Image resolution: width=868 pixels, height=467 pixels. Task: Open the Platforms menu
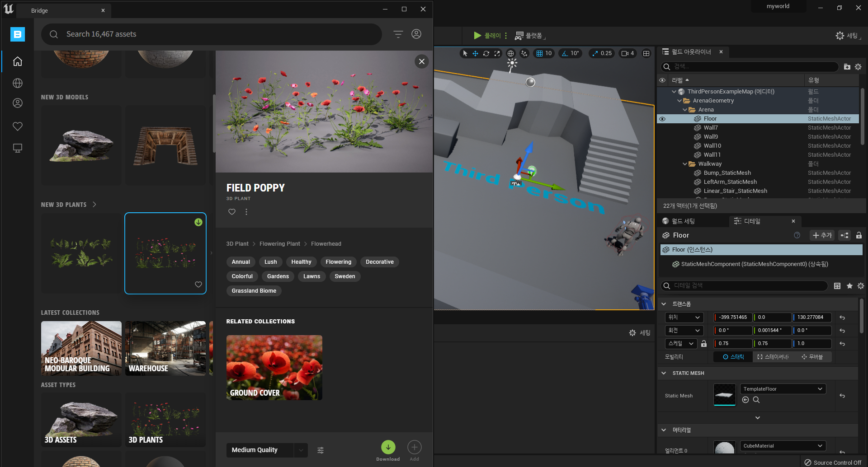[530, 35]
